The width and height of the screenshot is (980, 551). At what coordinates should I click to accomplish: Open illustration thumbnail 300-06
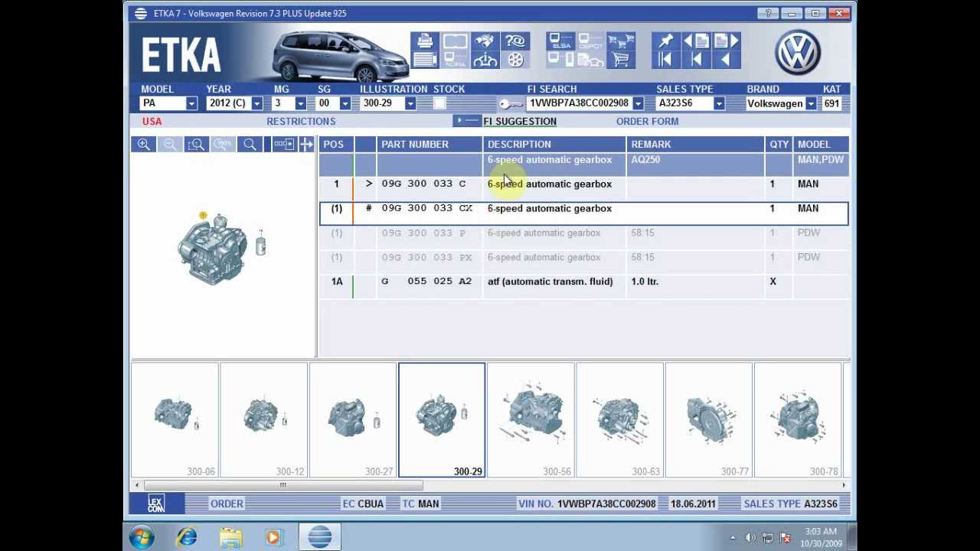(175, 420)
